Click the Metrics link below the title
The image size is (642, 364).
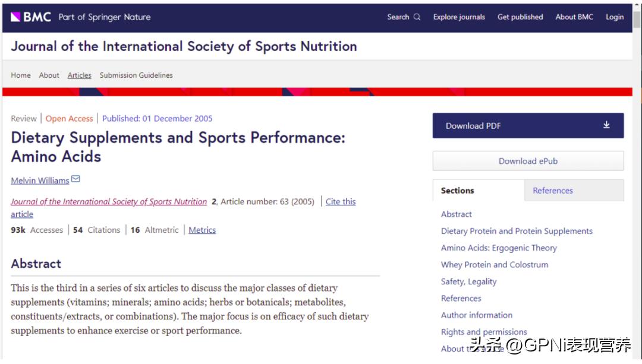pyautogui.click(x=202, y=229)
